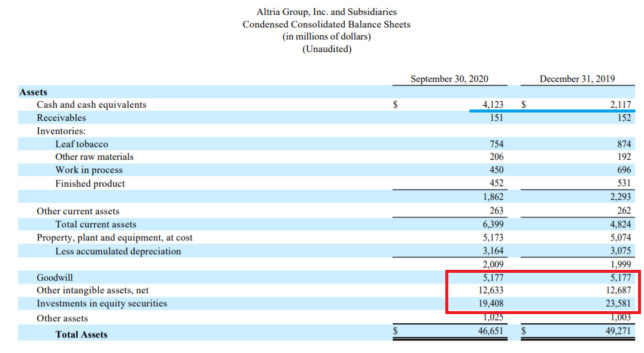Click the "Assets" section heading
This screenshot has width=644, height=353.
coord(34,92)
